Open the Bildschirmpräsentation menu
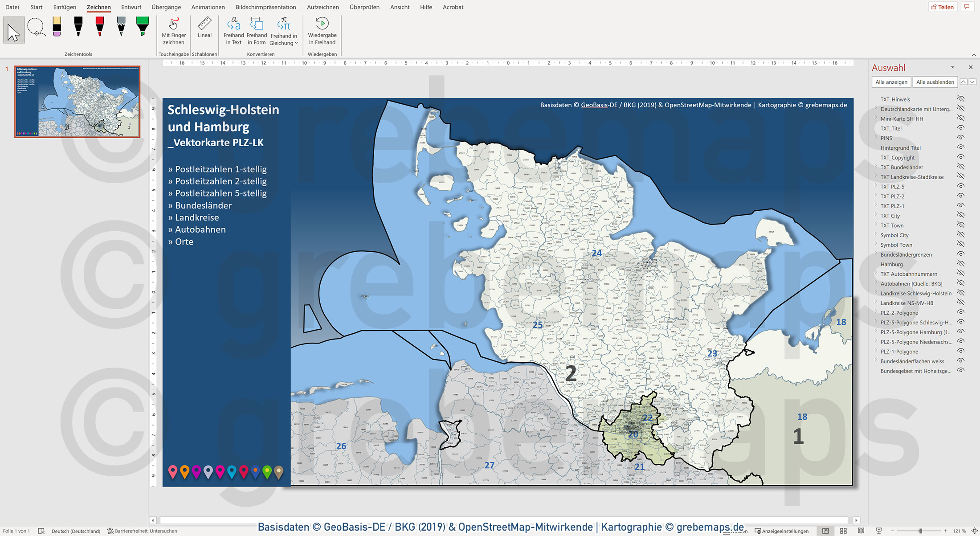Screen dimensions: 980x536 point(266,7)
